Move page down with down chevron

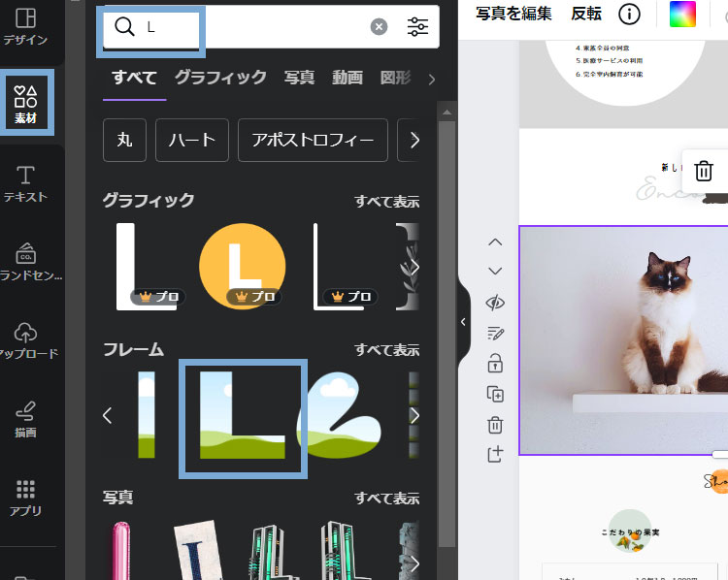pos(495,271)
